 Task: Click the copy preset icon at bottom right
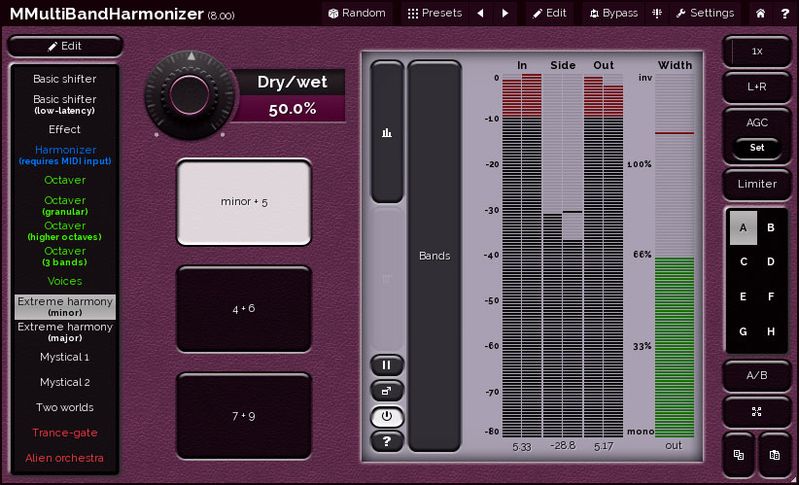[x=739, y=454]
